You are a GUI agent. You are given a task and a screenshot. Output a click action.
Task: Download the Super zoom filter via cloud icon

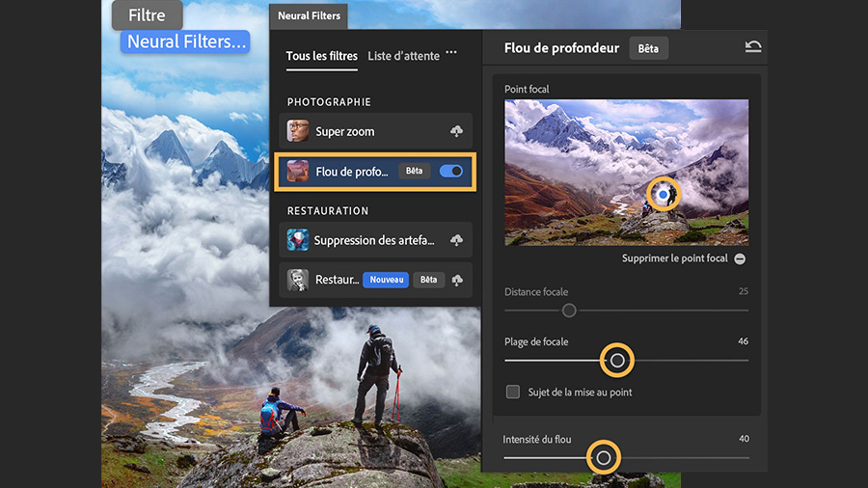point(456,131)
